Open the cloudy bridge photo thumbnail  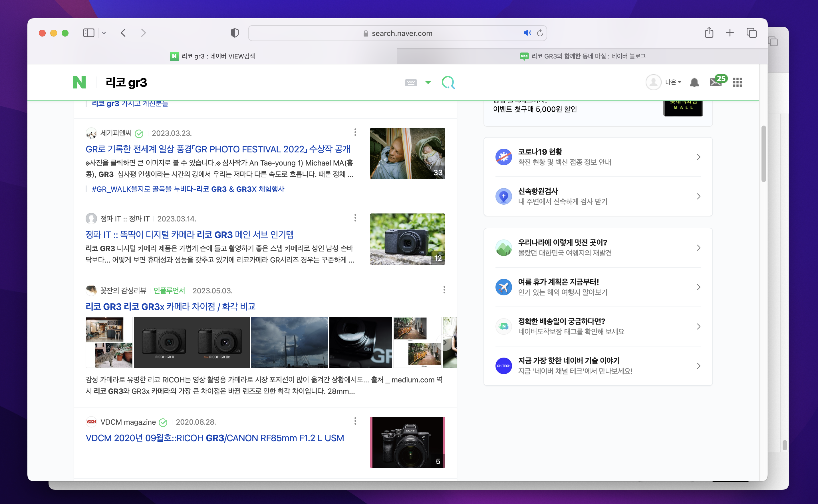[289, 342]
